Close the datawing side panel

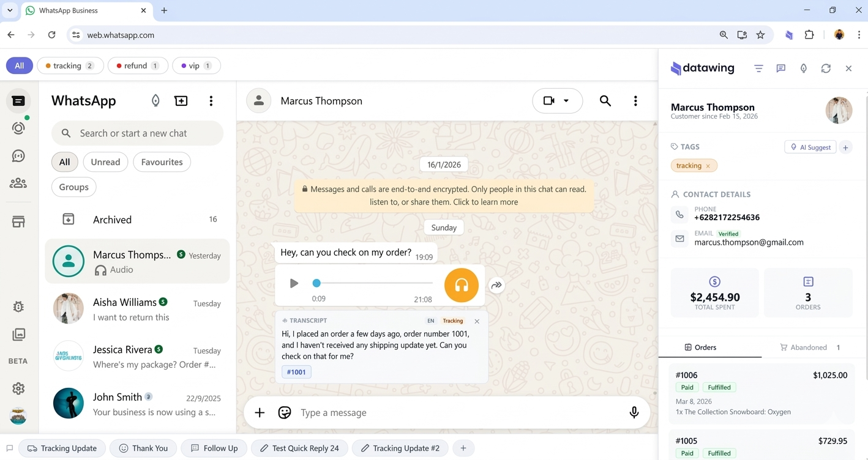click(x=848, y=69)
